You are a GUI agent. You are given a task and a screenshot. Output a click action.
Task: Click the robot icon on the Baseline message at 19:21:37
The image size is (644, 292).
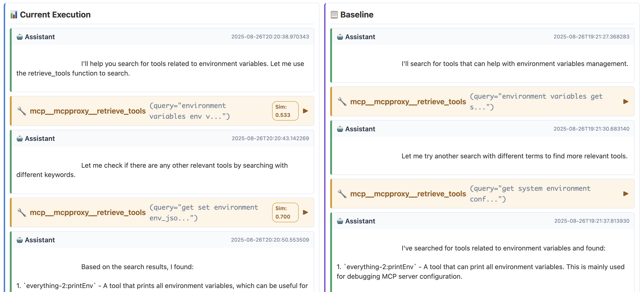[x=339, y=221]
